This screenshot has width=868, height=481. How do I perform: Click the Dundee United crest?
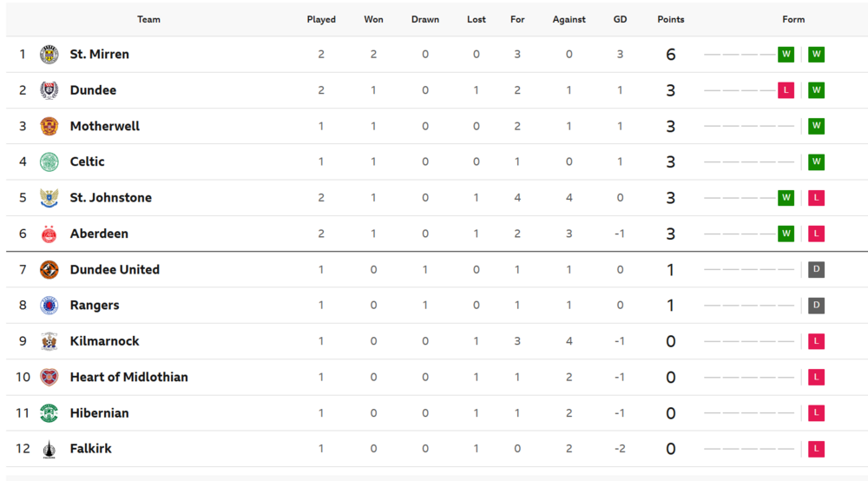pos(49,269)
